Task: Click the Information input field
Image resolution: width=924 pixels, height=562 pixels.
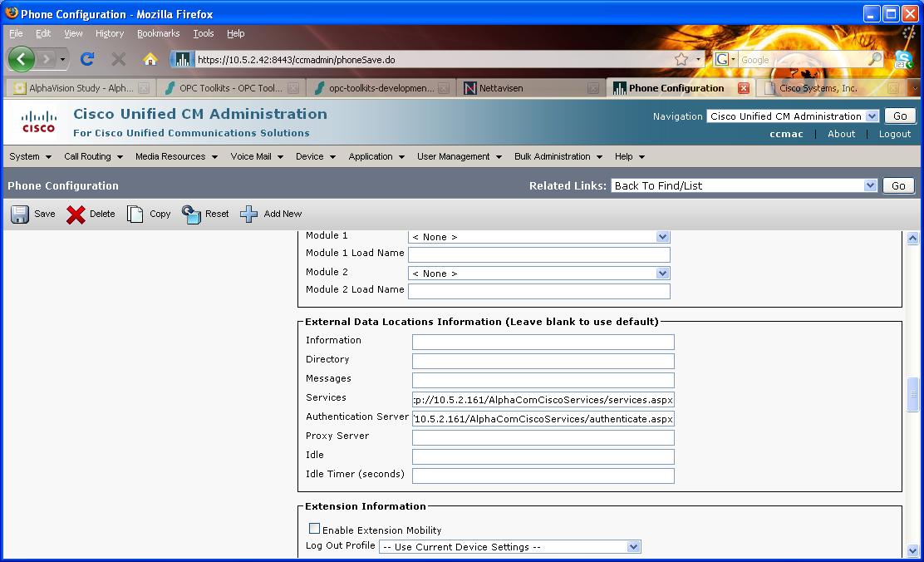Action: point(543,342)
